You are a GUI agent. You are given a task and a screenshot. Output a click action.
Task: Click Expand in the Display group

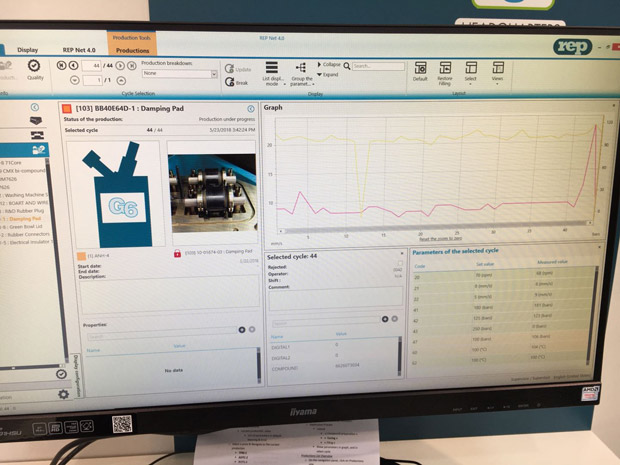click(328, 74)
